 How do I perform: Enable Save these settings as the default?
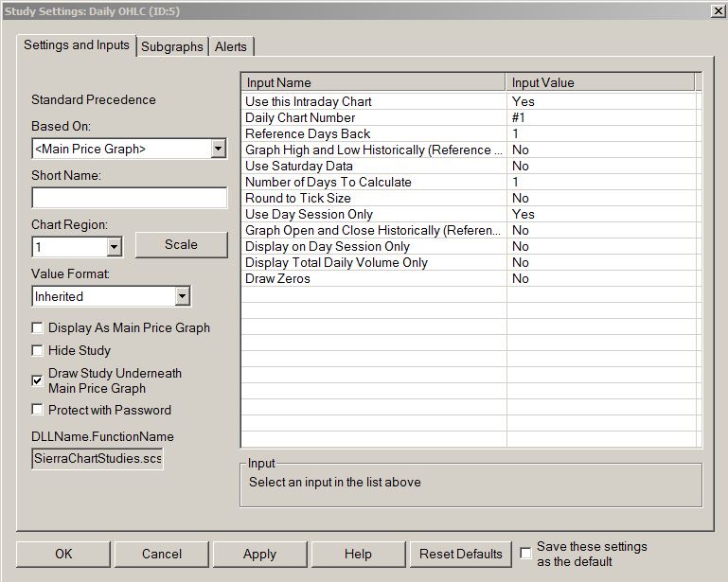[x=526, y=554]
